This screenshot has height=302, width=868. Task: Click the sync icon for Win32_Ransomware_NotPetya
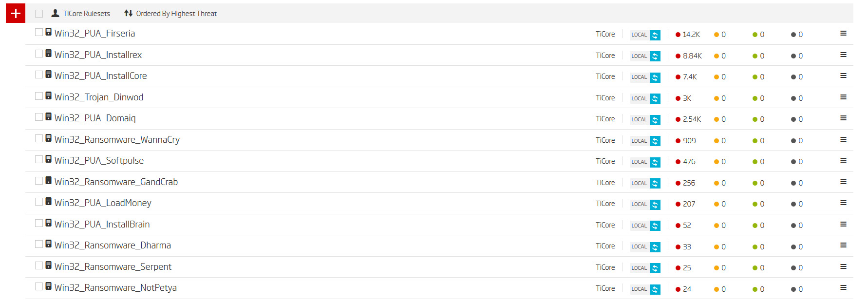point(655,289)
